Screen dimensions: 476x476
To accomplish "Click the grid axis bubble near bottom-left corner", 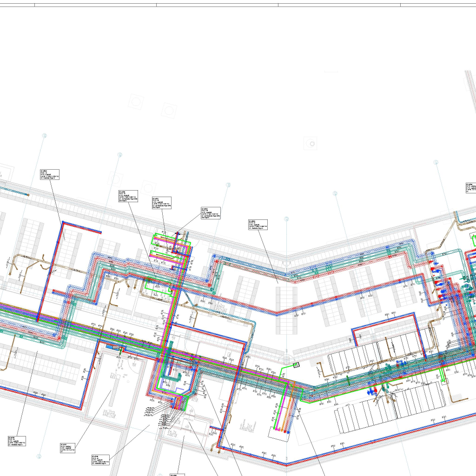I will tap(40, 456).
